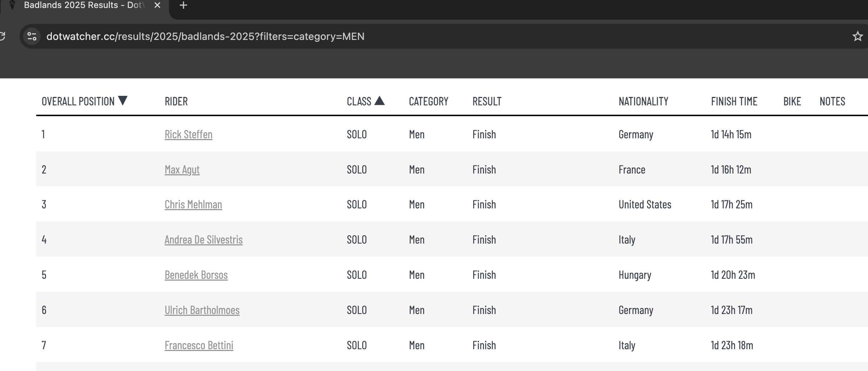Click Andrea De Silvestris rider link
The height and width of the screenshot is (371, 868).
coord(203,240)
